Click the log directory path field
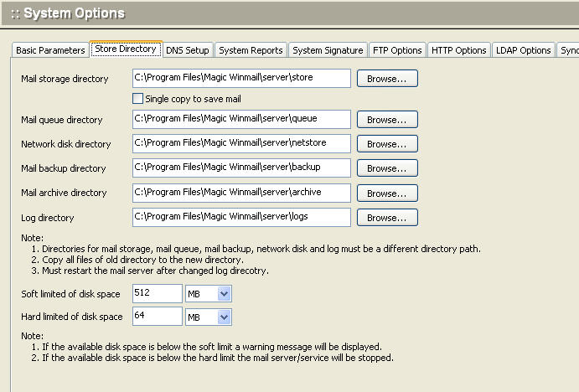This screenshot has height=392, width=579. click(241, 218)
